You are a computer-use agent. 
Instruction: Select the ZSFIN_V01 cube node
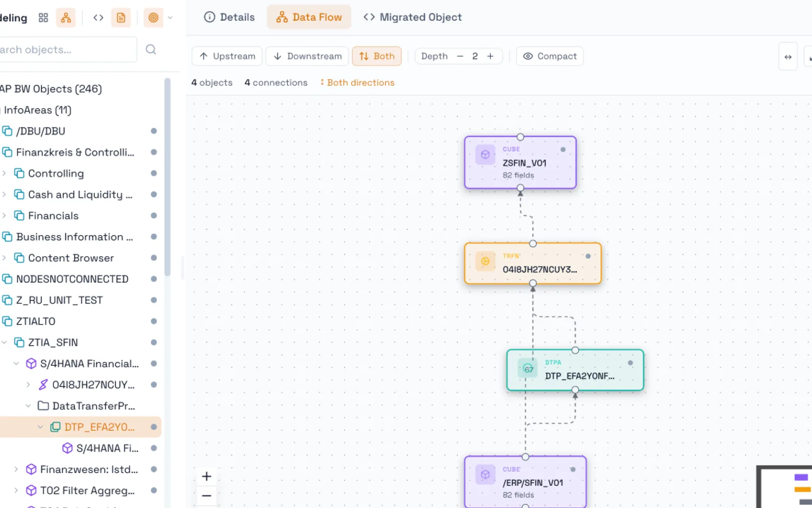(520, 163)
